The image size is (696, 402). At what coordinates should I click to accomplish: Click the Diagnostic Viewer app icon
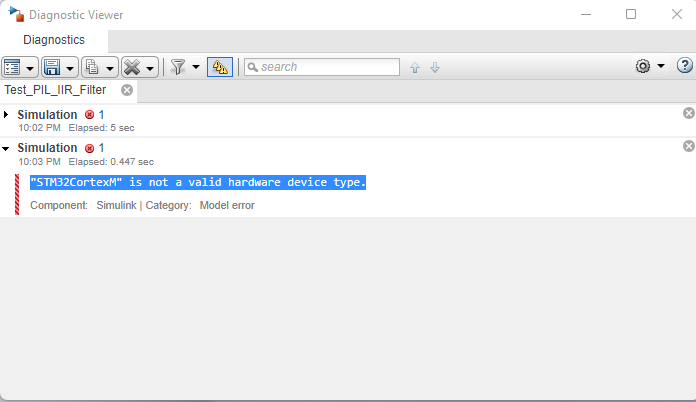coord(16,14)
